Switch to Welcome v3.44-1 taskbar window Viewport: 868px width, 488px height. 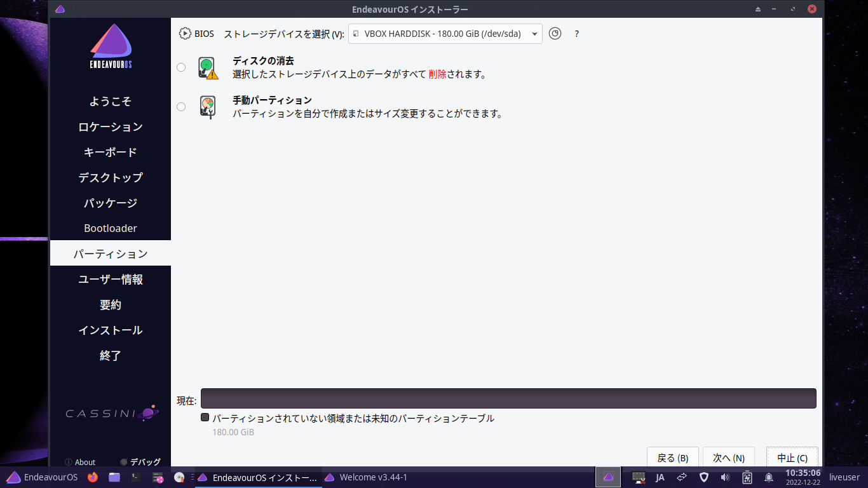tap(367, 477)
